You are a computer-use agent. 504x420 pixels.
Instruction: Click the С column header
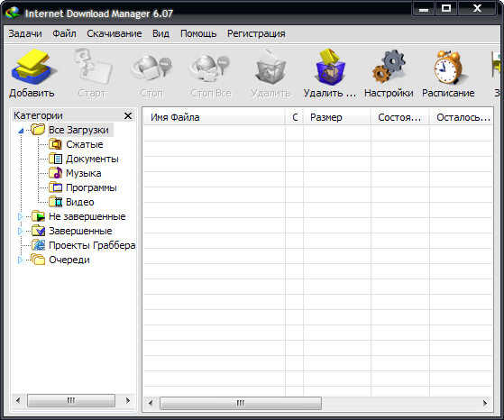coord(294,117)
